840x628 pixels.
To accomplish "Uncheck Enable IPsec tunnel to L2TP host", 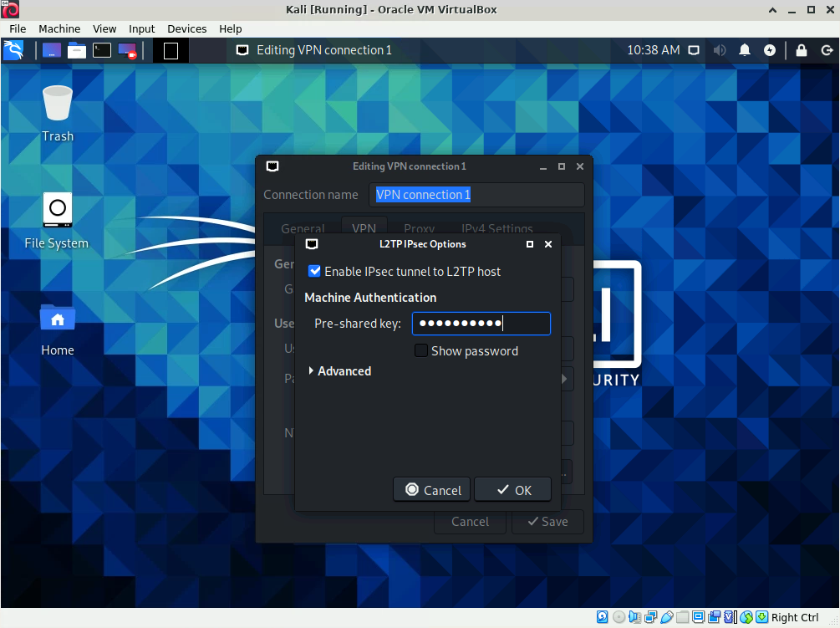I will 314,271.
